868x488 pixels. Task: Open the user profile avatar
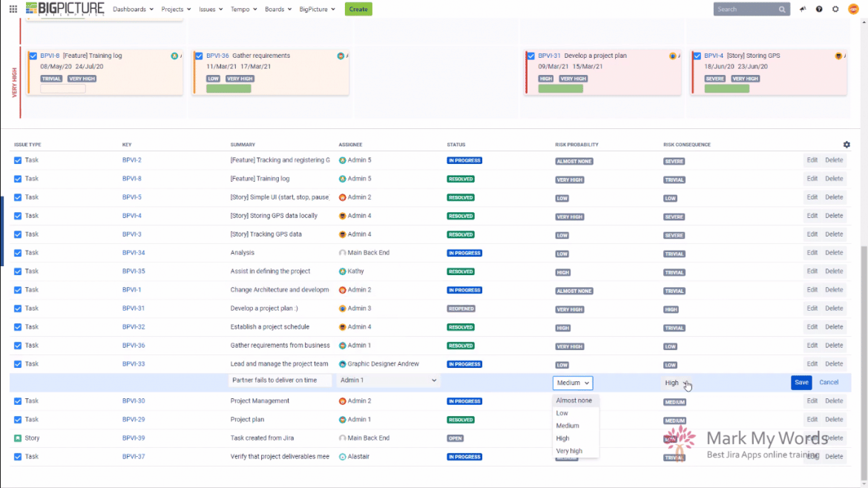pyautogui.click(x=853, y=10)
